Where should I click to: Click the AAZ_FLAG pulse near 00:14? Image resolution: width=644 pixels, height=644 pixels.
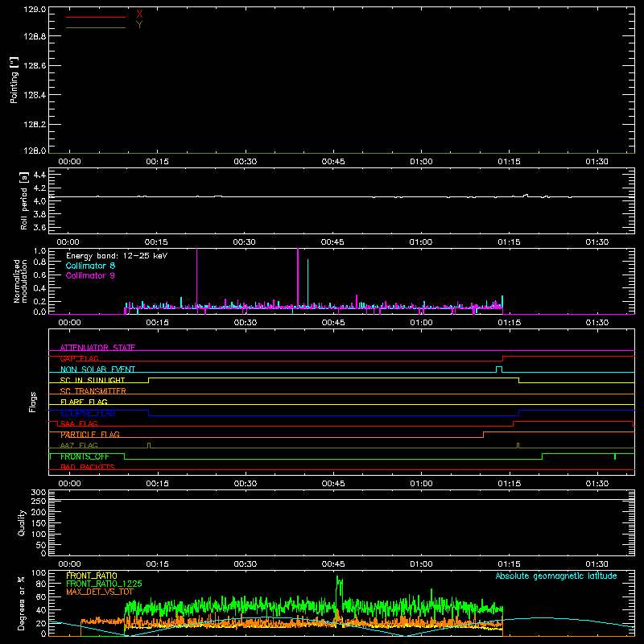[x=149, y=445]
